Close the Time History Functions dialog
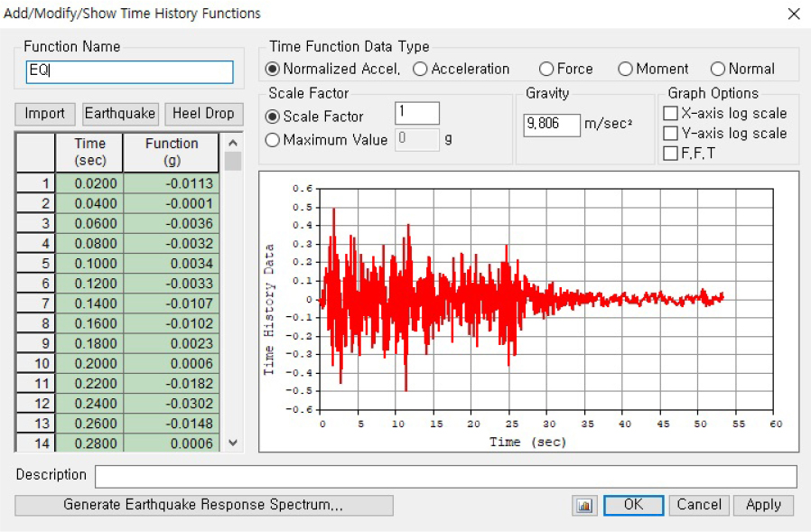Screen dimensions: 811x532 794,14
